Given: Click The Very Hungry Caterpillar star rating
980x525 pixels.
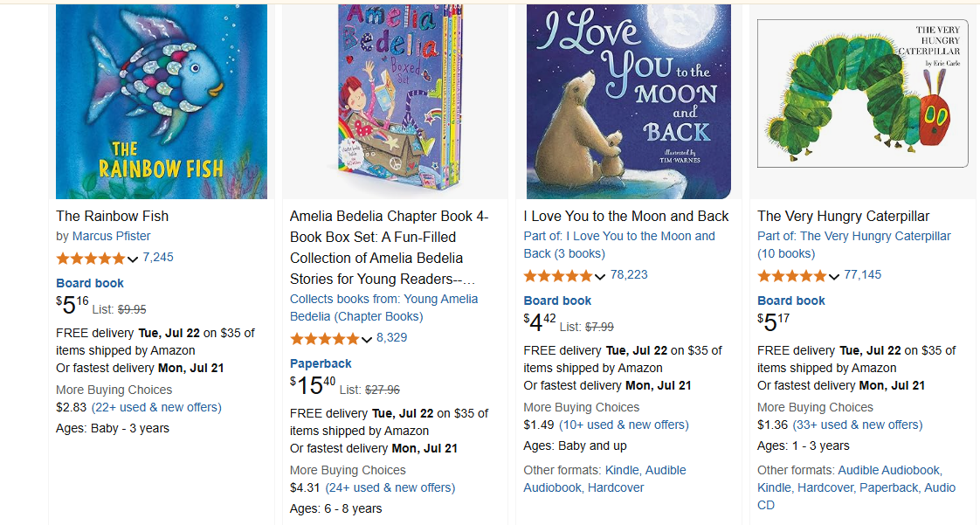Looking at the screenshot, I should click(x=792, y=275).
